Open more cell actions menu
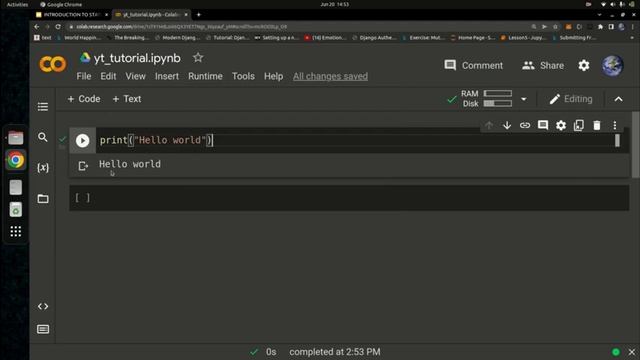The width and height of the screenshot is (640, 360). 615,125
